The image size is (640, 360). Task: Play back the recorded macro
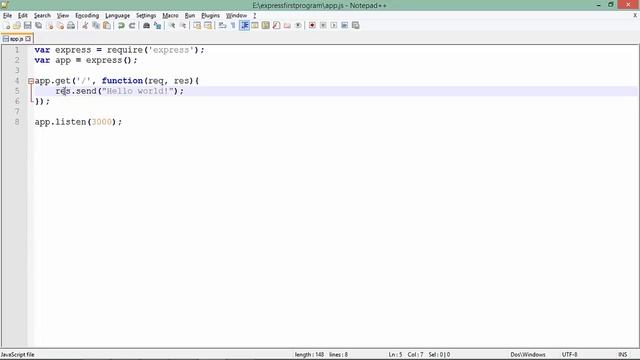point(334,25)
